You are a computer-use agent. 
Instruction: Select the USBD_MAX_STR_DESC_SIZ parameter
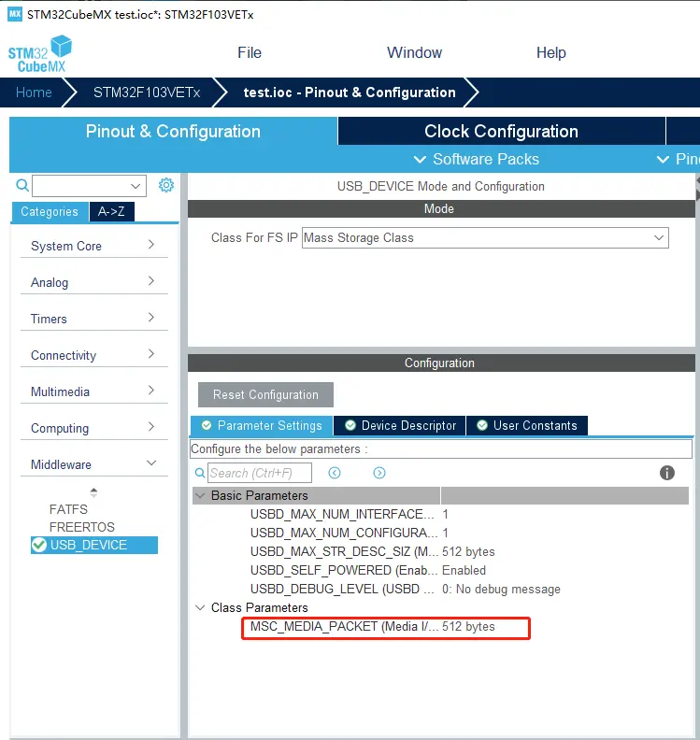click(344, 551)
